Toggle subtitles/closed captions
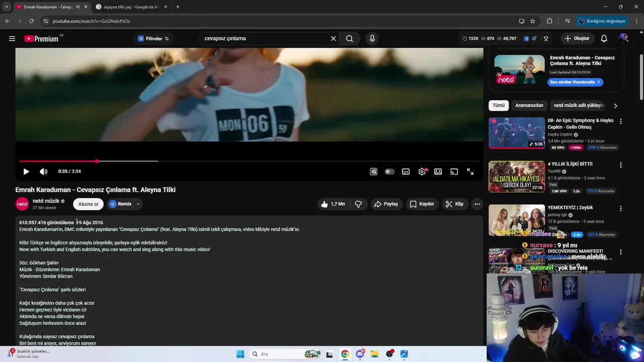Viewport: 644px width, 362px height. (x=406, y=171)
